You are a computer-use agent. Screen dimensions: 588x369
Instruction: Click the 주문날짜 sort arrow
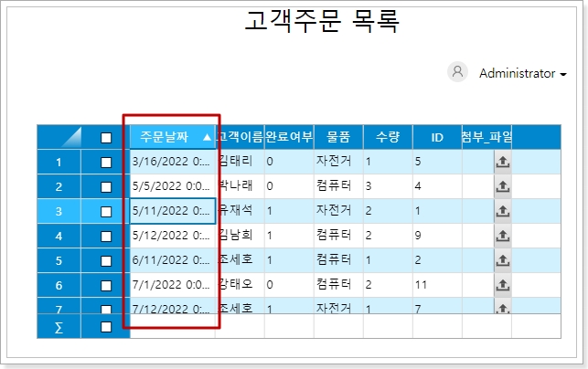(x=207, y=138)
